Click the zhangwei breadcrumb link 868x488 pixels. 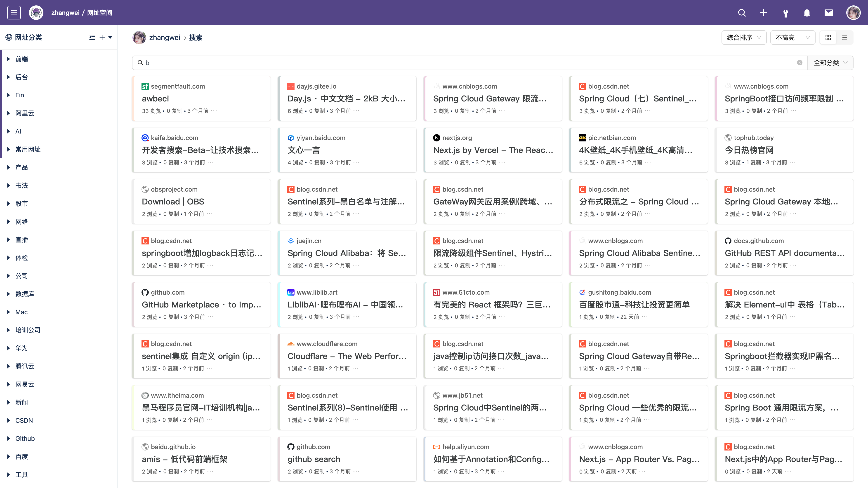coord(165,37)
